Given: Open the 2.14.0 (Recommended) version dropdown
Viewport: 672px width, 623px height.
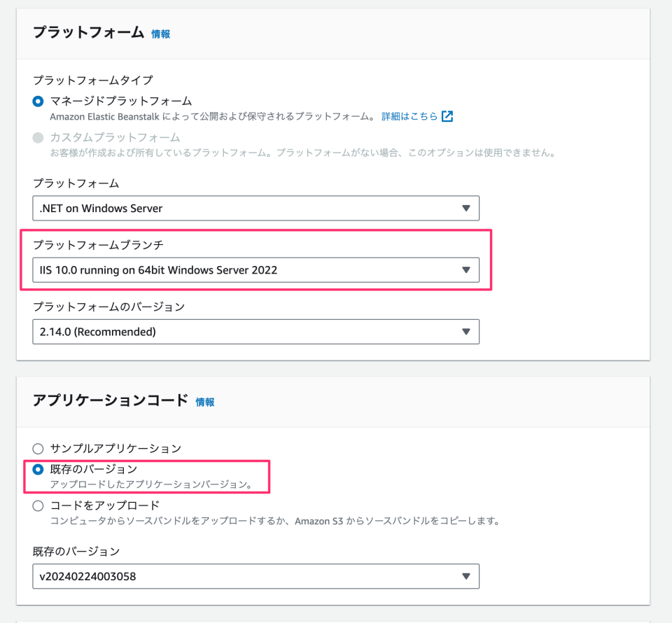Looking at the screenshot, I should (x=255, y=331).
